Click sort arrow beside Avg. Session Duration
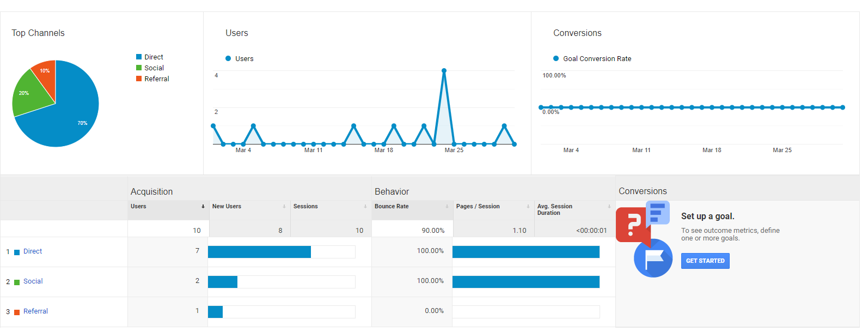868x331 pixels. [609, 207]
